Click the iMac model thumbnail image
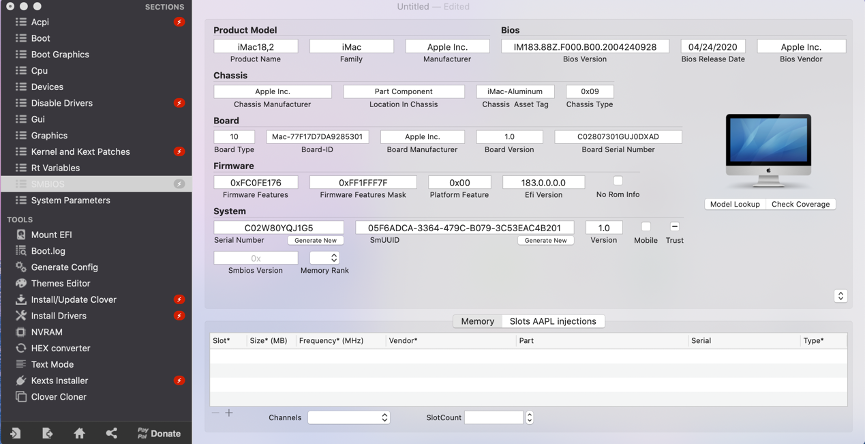Image resolution: width=866 pixels, height=445 pixels. tap(768, 151)
